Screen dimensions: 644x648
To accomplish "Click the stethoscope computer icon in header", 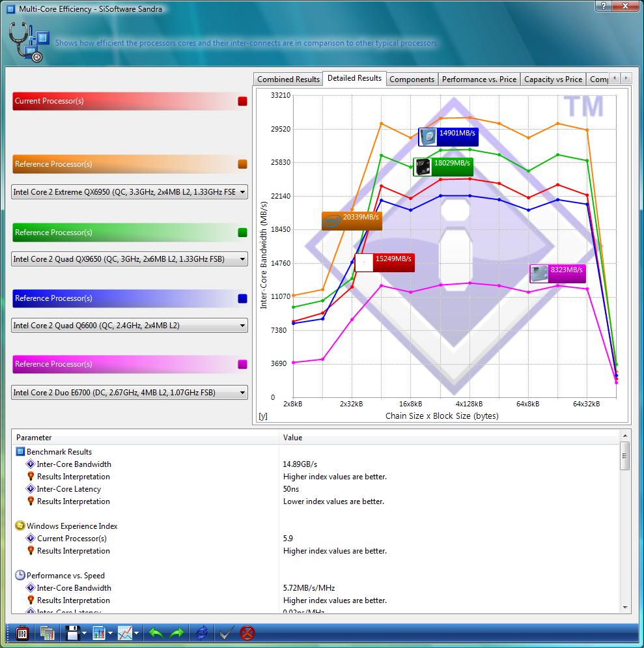I will (x=29, y=42).
